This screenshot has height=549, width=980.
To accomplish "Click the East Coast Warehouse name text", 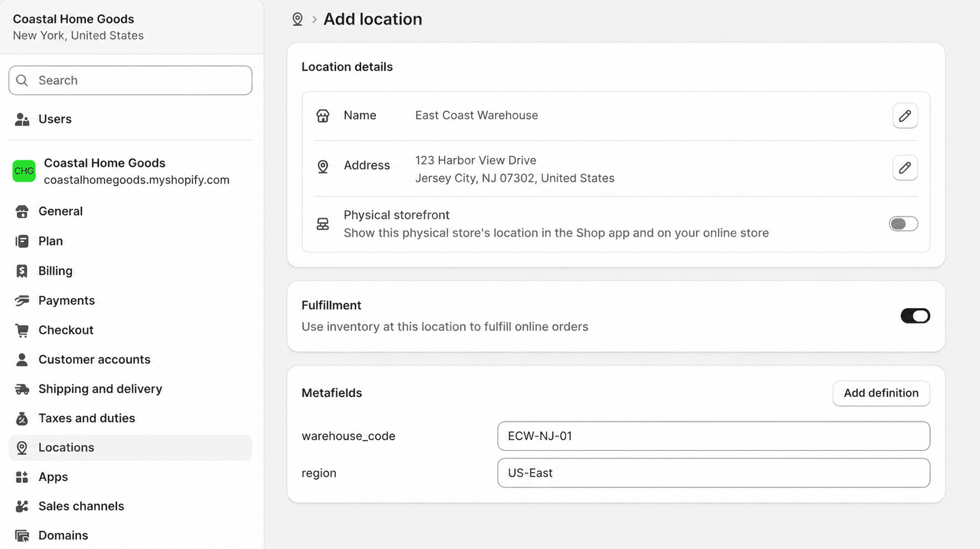I will (x=476, y=116).
